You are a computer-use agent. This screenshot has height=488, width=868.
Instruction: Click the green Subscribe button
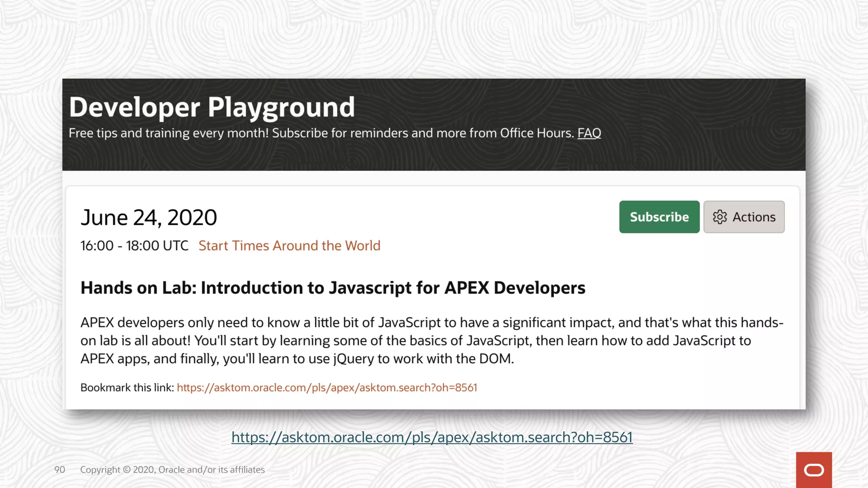(659, 217)
